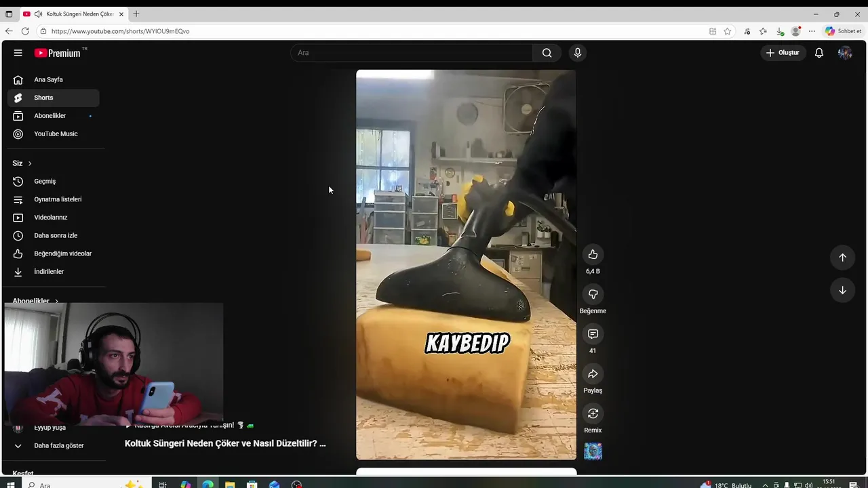Click the Oluştur create button
Image resolution: width=868 pixels, height=488 pixels.
coord(783,53)
